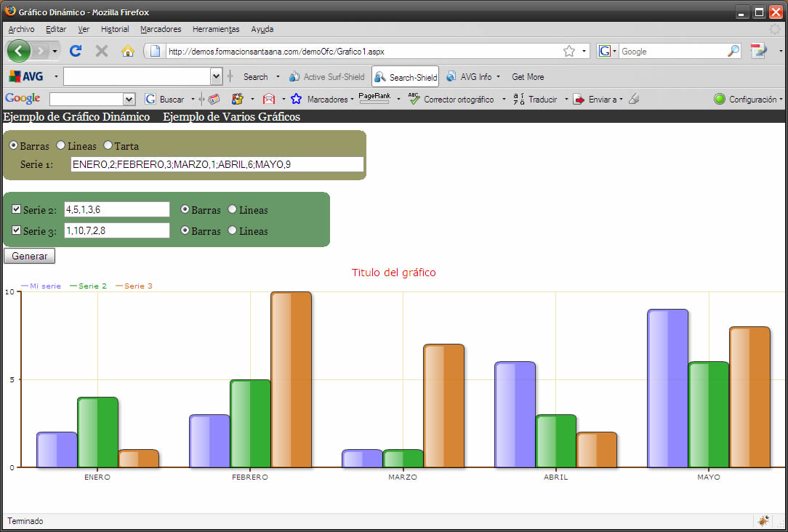Open the Ejemplo de Gráfico Dinámico link
788x532 pixels.
pos(76,116)
